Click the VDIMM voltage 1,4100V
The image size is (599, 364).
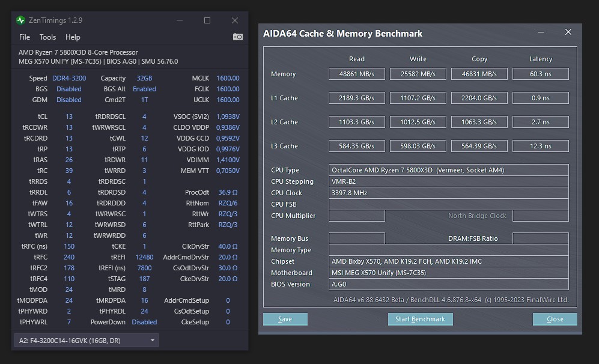(228, 160)
